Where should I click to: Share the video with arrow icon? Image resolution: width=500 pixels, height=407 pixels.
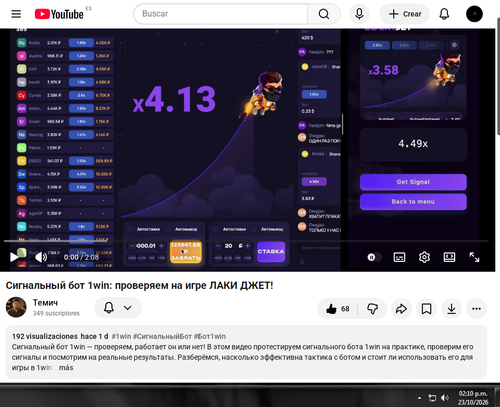click(401, 309)
